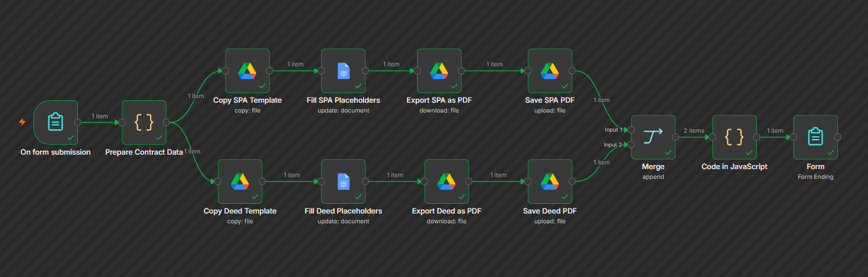Click the success checkmark on Merge node
The image size is (868, 277).
668,152
